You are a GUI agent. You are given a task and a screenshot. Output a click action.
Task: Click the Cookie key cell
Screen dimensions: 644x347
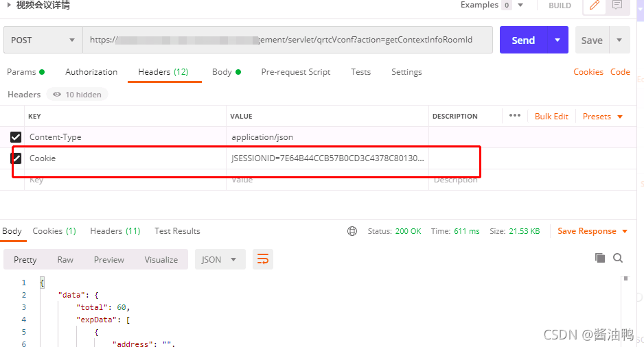click(x=125, y=158)
